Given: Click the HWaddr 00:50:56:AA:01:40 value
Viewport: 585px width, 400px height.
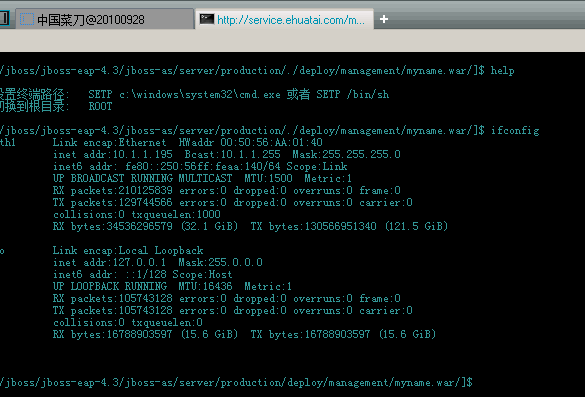Looking at the screenshot, I should (250, 142).
